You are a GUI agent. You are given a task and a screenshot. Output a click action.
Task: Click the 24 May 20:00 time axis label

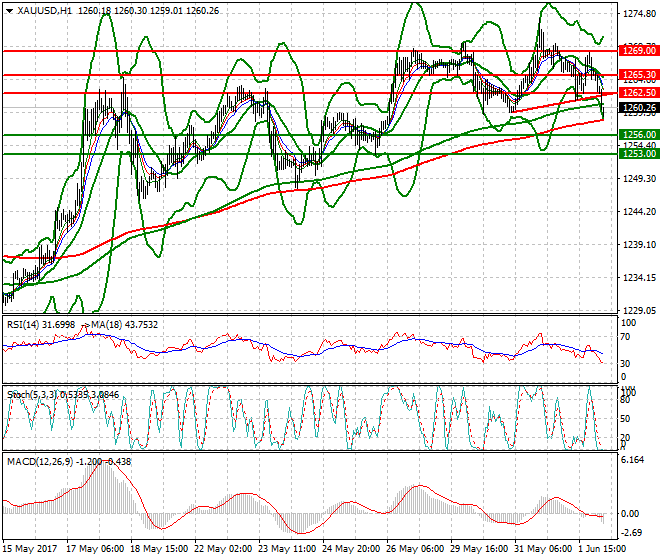[351, 549]
